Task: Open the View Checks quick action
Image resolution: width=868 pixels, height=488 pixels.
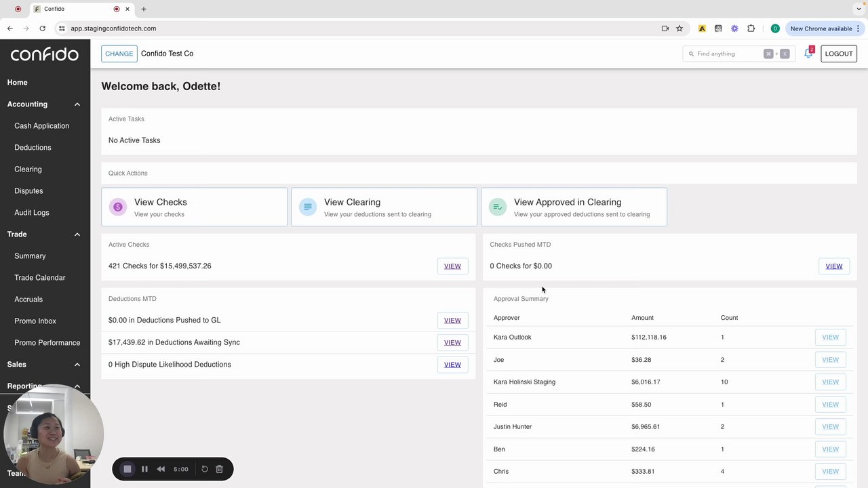Action: (194, 207)
